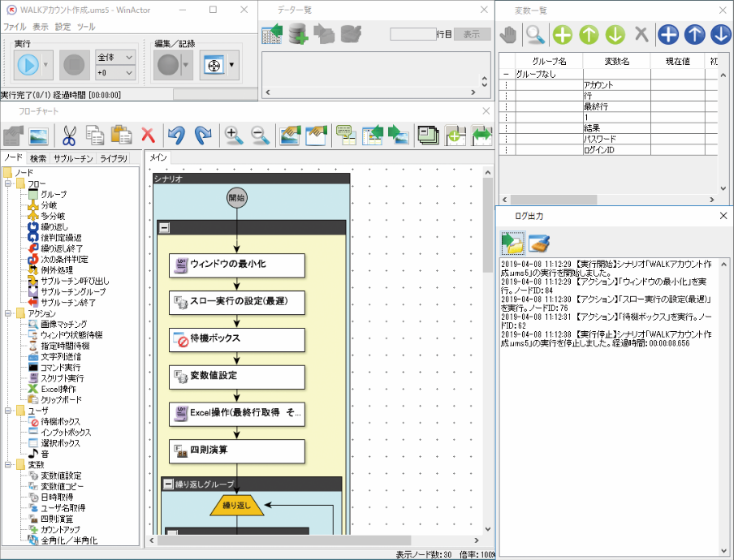Collapse the ユーザ tree folder
This screenshot has width=734, height=560.
pyautogui.click(x=8, y=411)
